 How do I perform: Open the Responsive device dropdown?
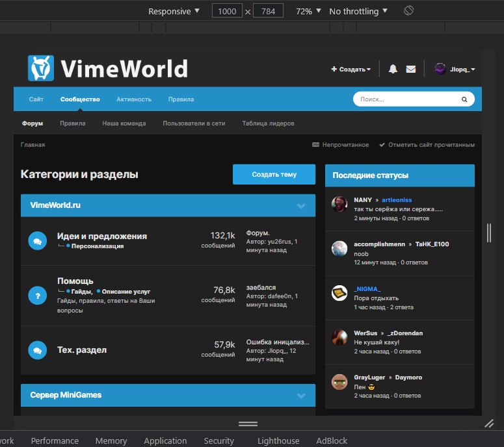pos(174,11)
